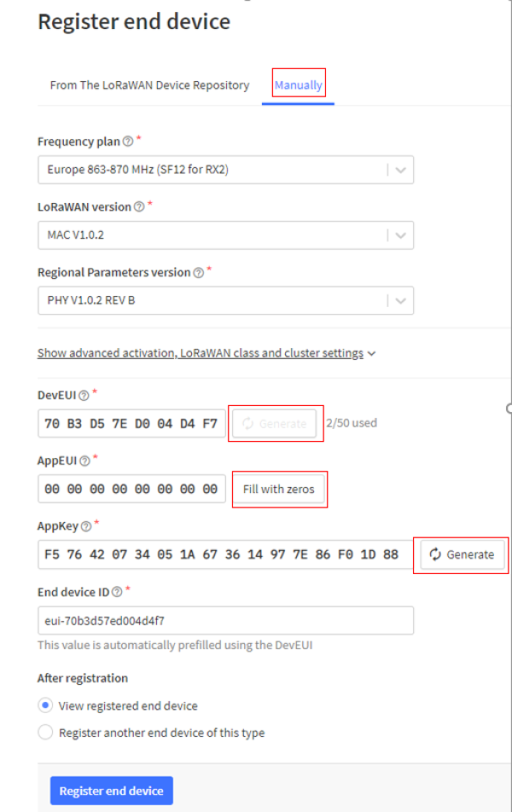Click the End device ID text field
Viewport: 512px width, 812px height.
tap(225, 620)
